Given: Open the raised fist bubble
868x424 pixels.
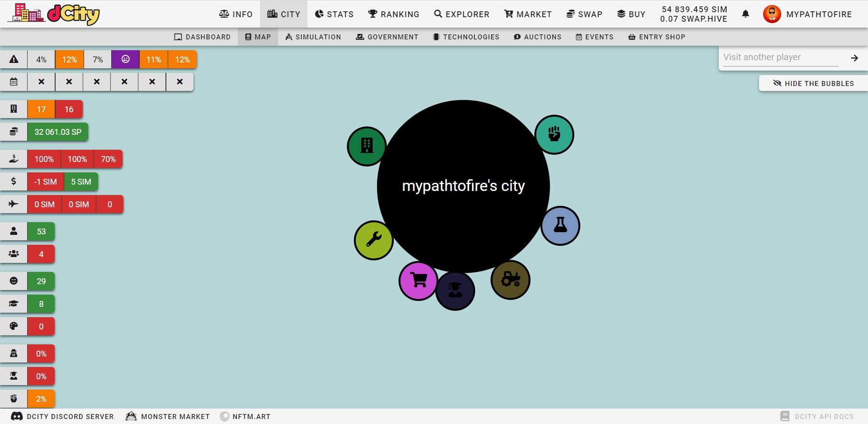Looking at the screenshot, I should (x=554, y=134).
